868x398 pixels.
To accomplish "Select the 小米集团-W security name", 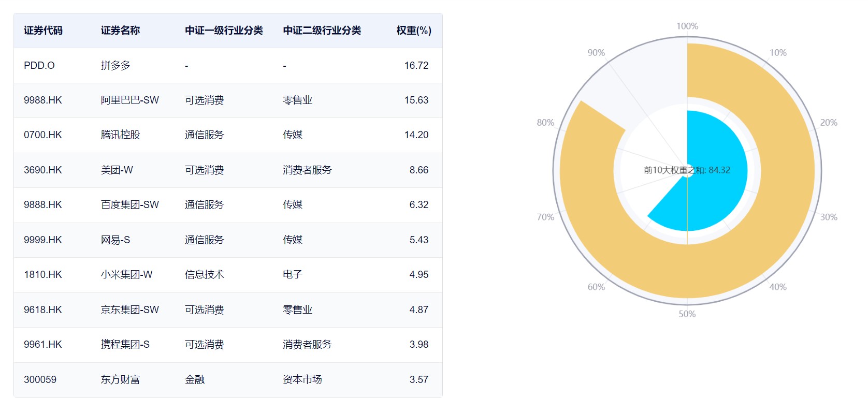I will click(x=126, y=274).
